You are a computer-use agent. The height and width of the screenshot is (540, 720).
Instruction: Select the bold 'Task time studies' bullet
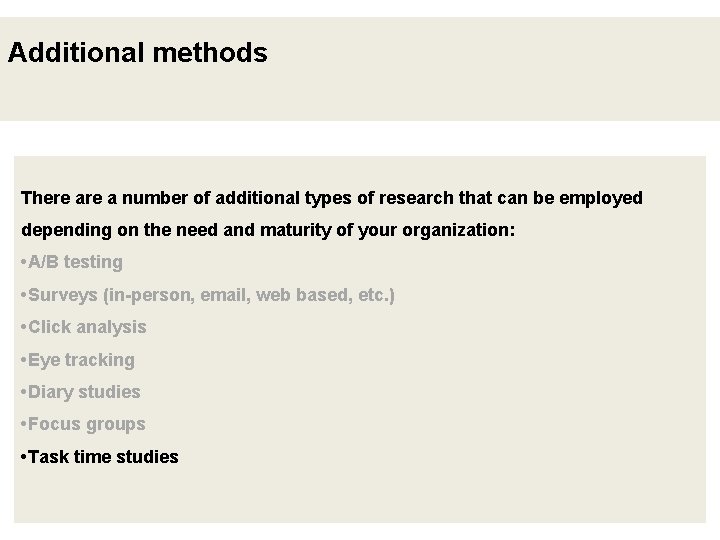coord(103,457)
